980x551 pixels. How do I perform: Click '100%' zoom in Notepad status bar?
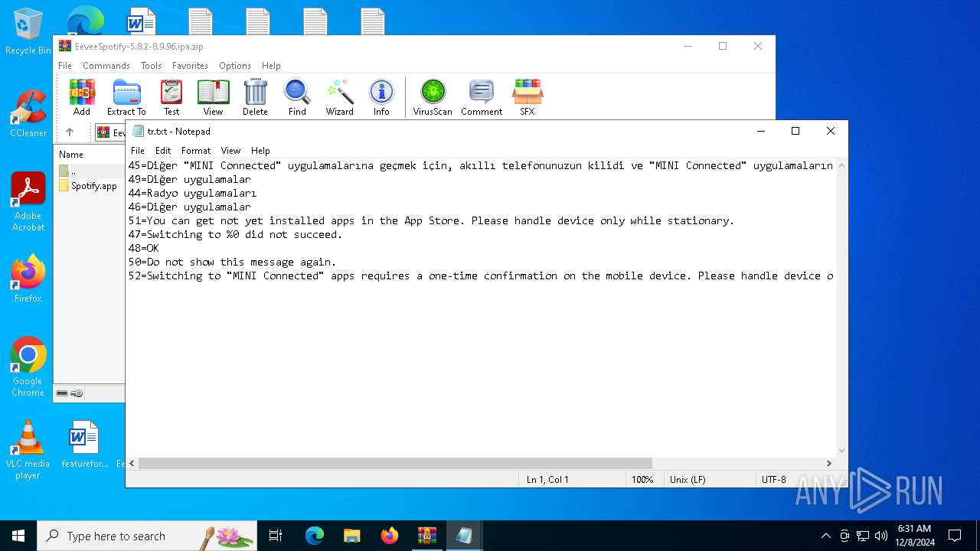coord(642,479)
